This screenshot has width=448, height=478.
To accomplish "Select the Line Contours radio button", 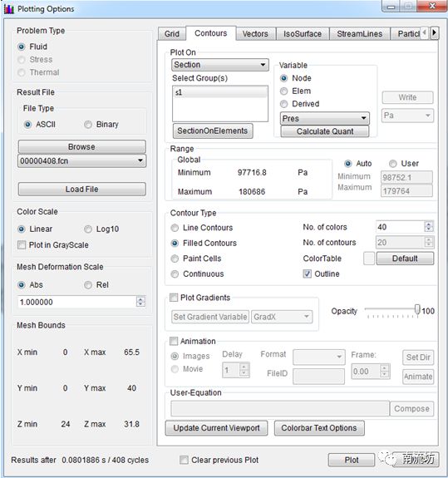I will point(175,228).
